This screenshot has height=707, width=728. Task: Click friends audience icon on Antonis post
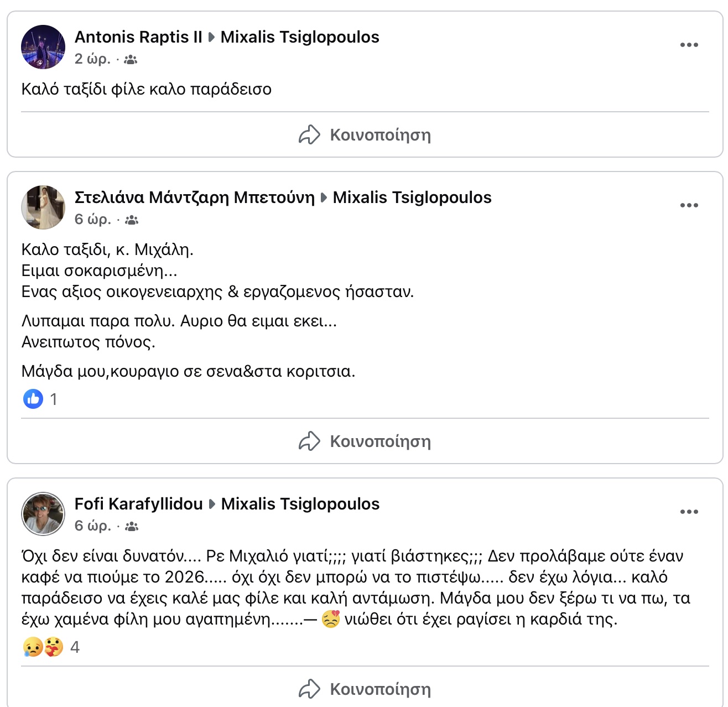point(131,60)
